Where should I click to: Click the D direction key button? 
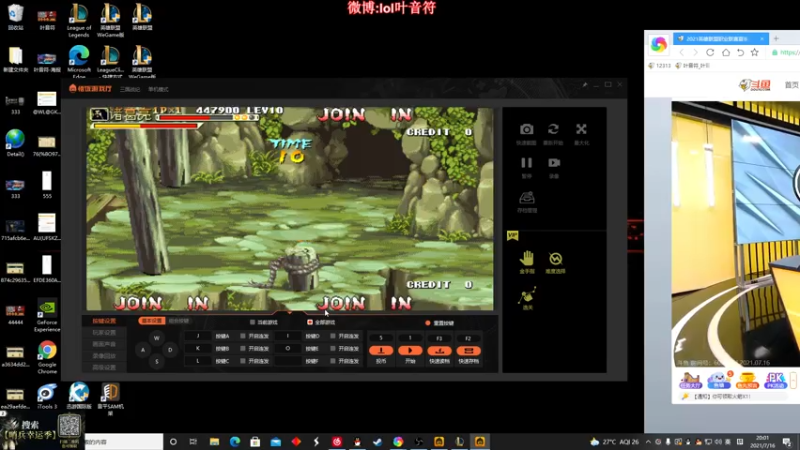(170, 350)
